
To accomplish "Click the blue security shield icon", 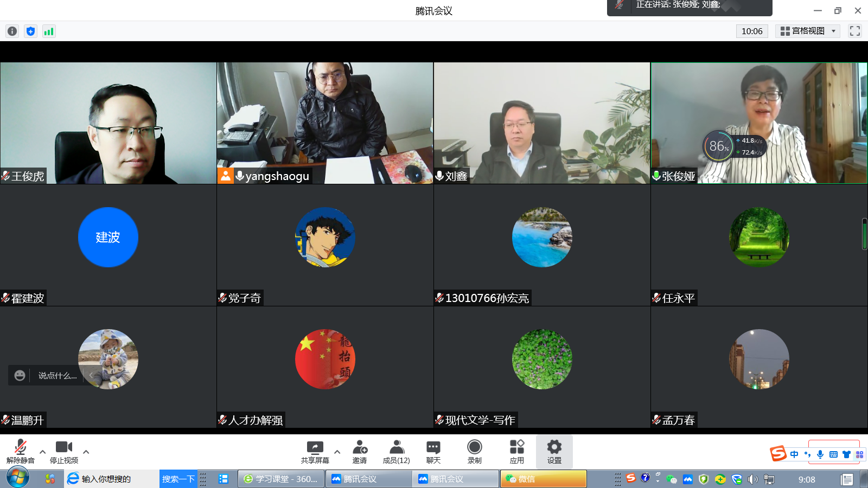I will [30, 31].
